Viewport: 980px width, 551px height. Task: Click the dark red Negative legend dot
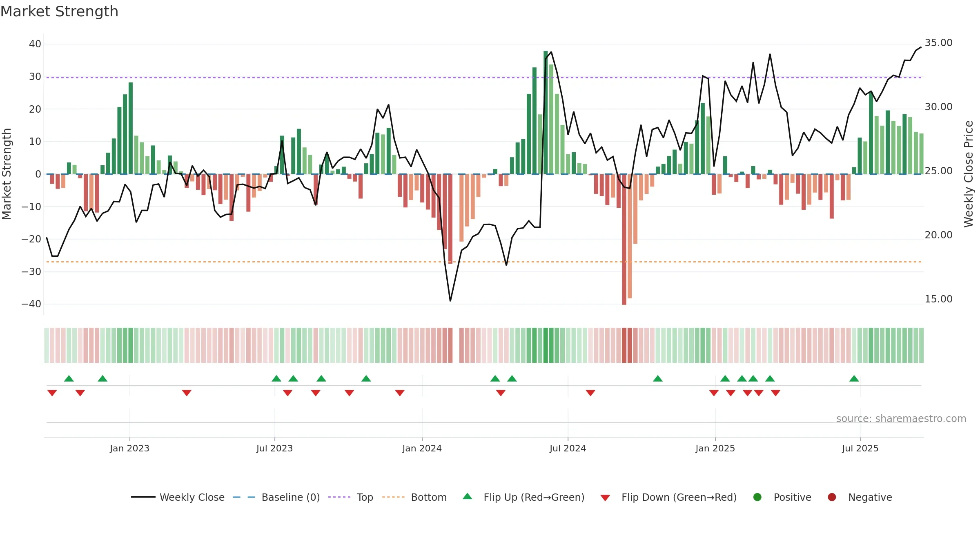[832, 497]
